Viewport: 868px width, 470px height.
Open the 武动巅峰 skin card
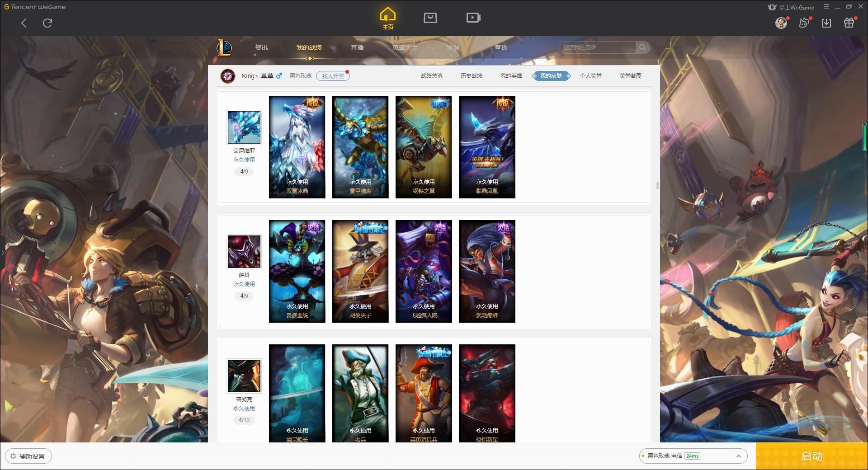click(487, 271)
